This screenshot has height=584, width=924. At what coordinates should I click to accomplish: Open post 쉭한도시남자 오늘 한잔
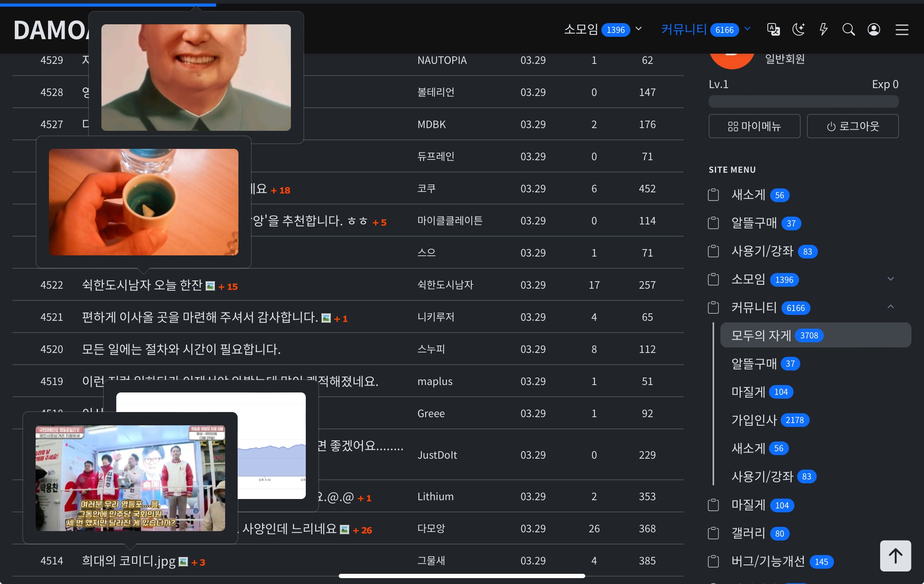pos(142,285)
